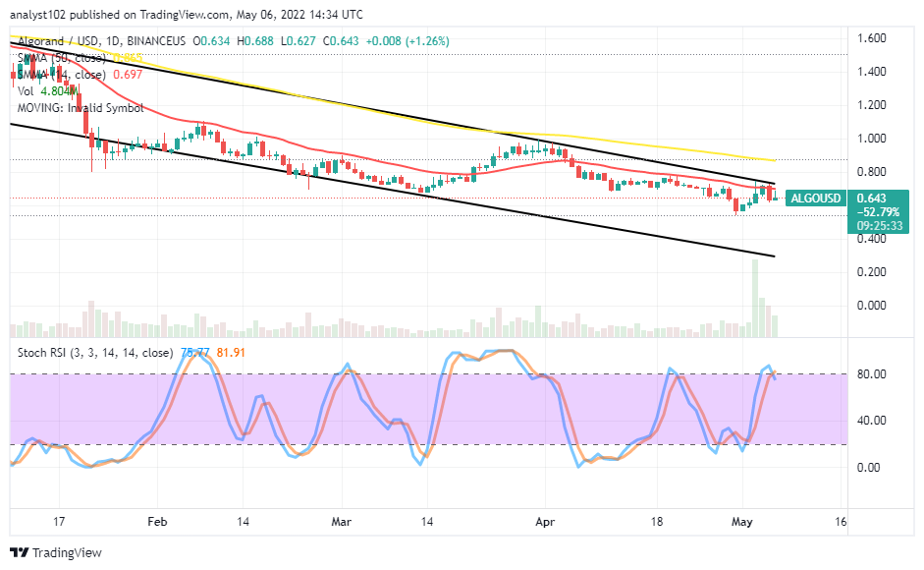Click the Apr date axis label
The image size is (924, 570).
545,522
